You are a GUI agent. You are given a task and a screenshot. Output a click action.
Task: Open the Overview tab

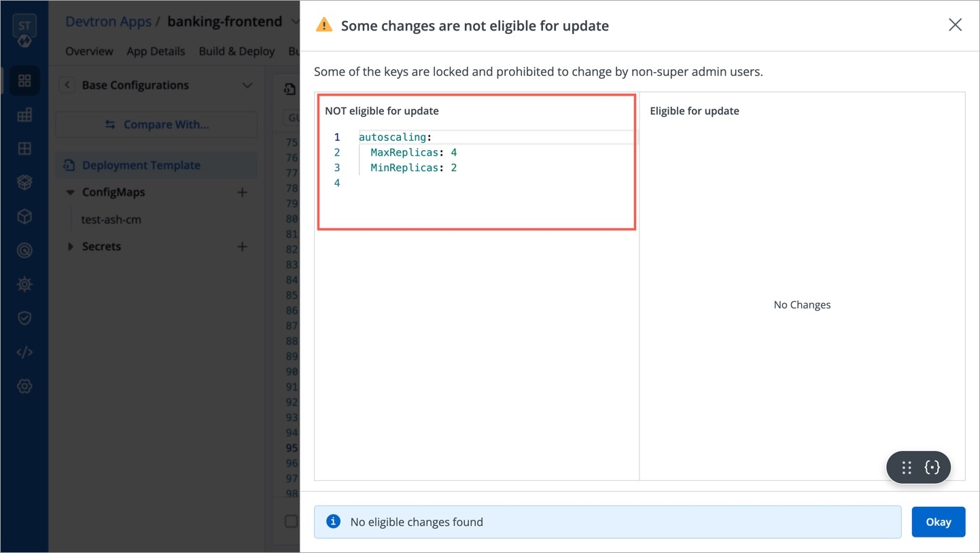tap(89, 51)
